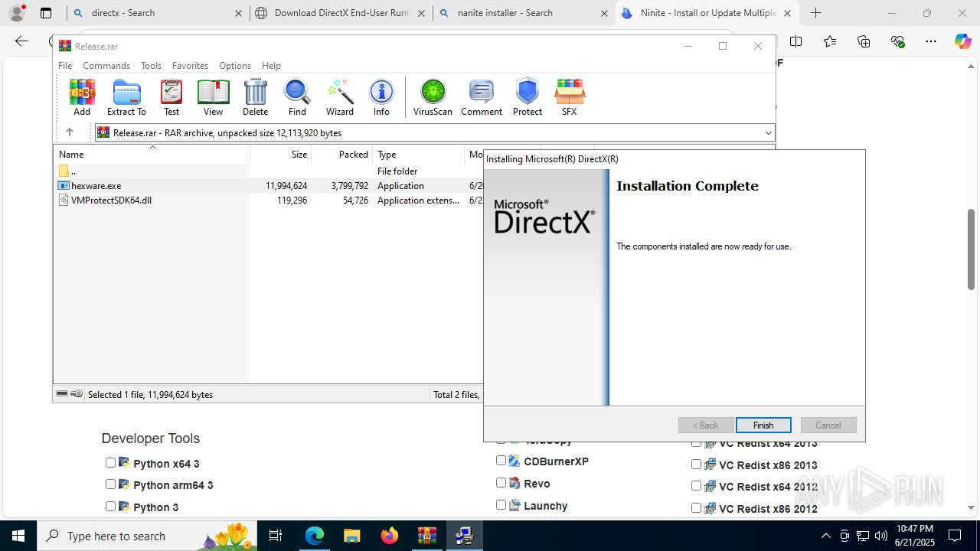Open Task View on the taskbar

tap(276, 536)
